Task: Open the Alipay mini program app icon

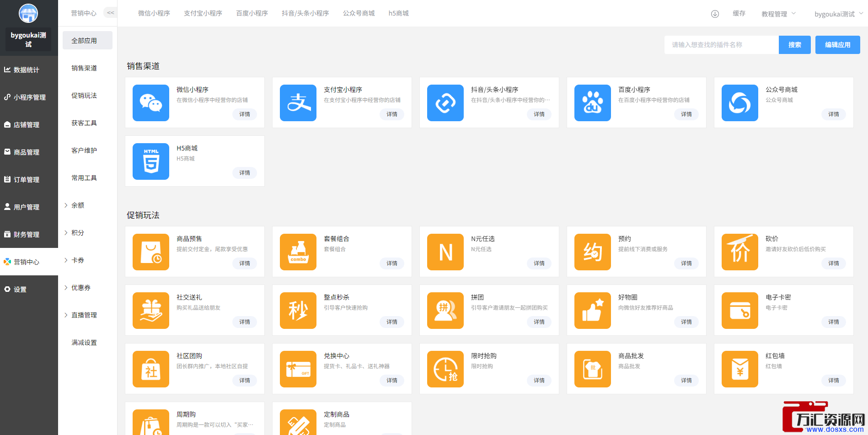Action: (298, 103)
